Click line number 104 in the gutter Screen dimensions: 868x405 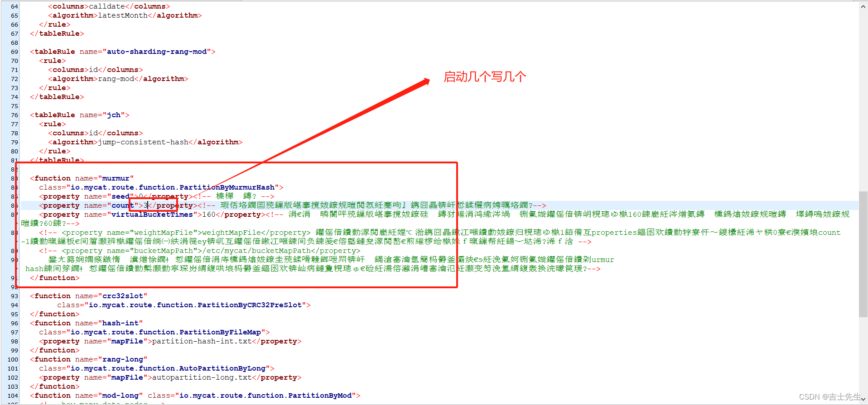coord(13,395)
